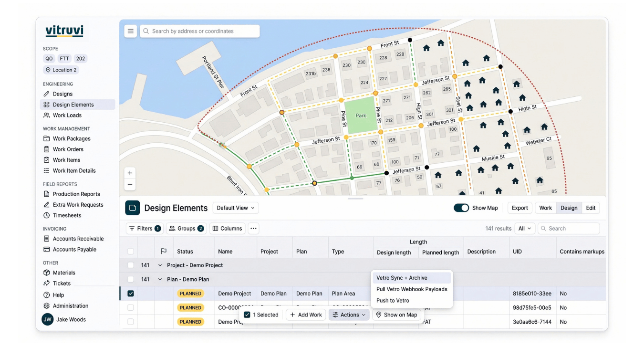Open the Filters panel
The width and height of the screenshot is (644, 358).
click(x=145, y=229)
